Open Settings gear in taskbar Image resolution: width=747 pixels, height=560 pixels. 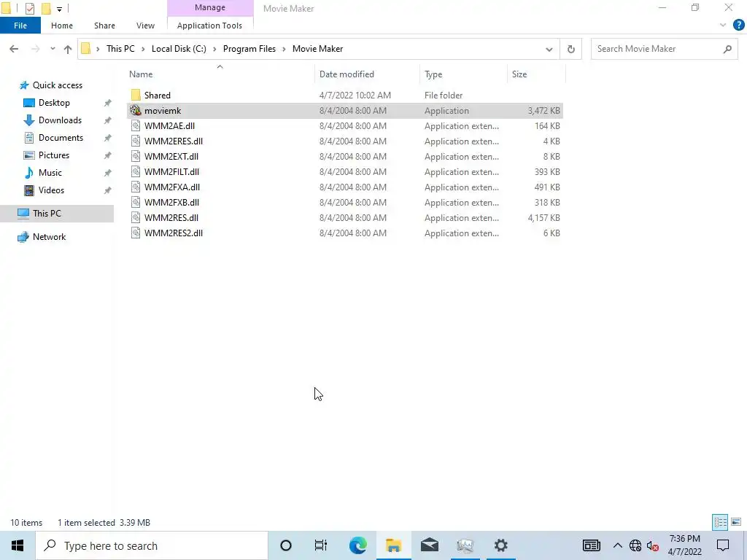coord(500,545)
